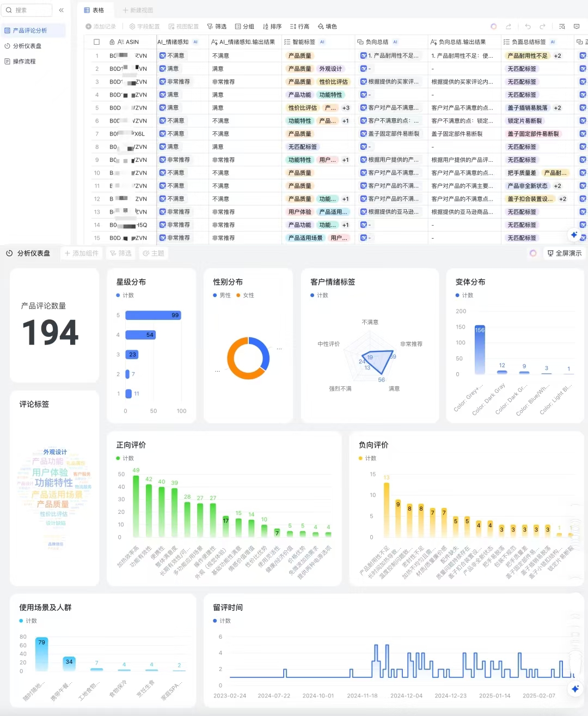Tick the select-all checkbox in table header
Viewport: 588px width, 716px height.
click(97, 42)
